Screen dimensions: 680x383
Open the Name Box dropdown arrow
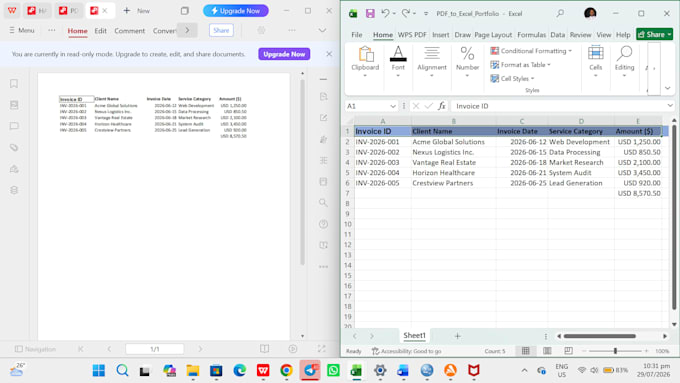(x=392, y=106)
